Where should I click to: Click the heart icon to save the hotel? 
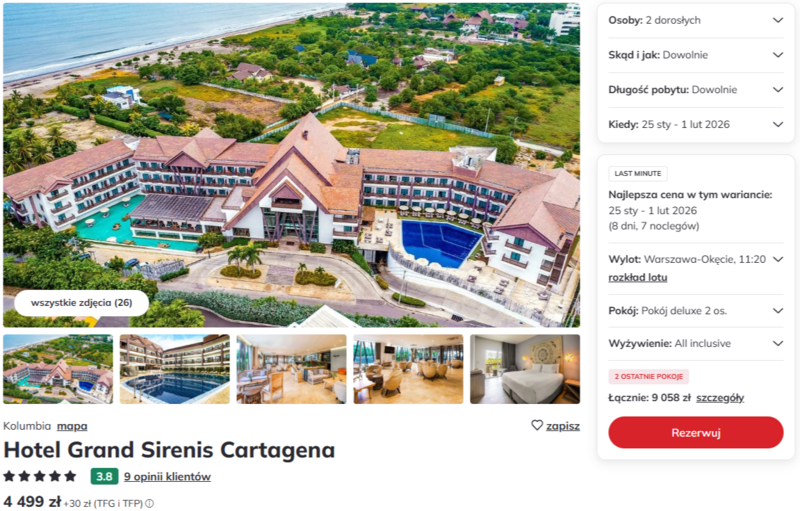pos(537,425)
